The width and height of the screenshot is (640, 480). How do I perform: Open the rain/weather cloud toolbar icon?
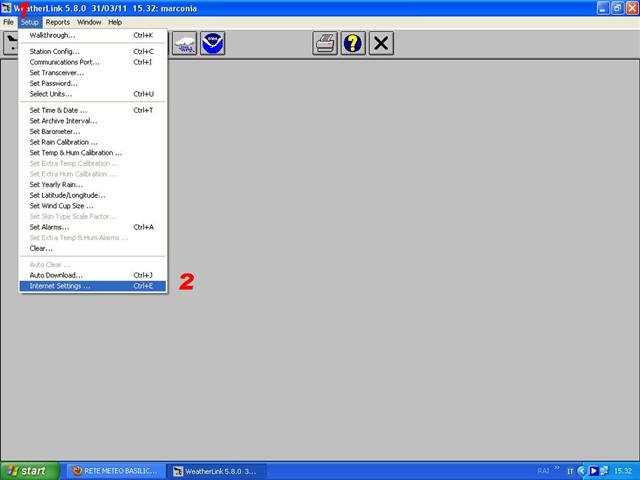point(184,43)
